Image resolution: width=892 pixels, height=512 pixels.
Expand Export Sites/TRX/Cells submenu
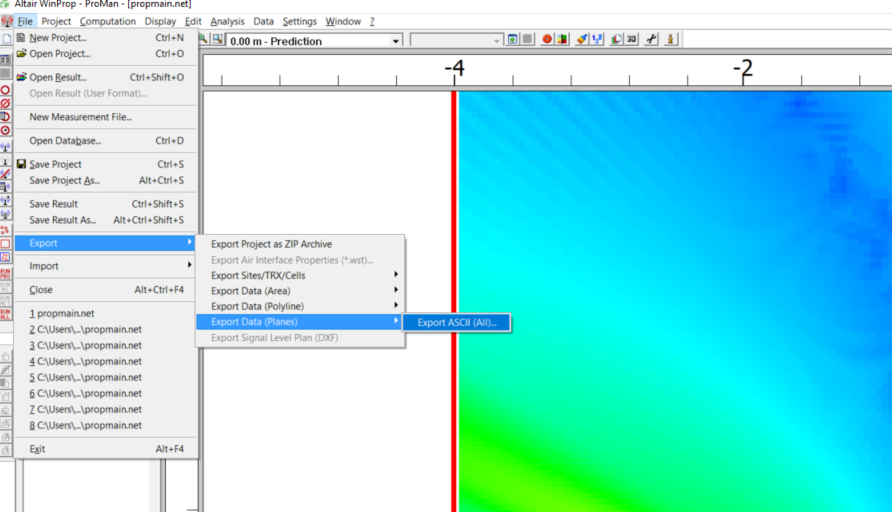pyautogui.click(x=300, y=275)
